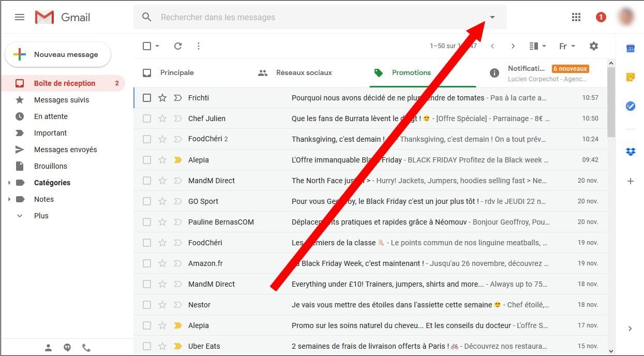This screenshot has height=356, width=644.
Task: Open the Uber Eats livraison email
Action: click(x=370, y=346)
